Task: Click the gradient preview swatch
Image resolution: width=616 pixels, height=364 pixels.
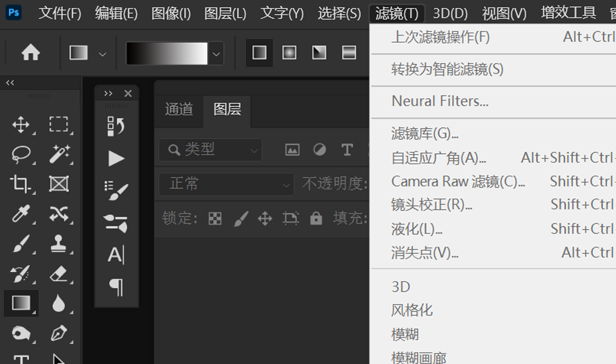Action: coord(166,53)
